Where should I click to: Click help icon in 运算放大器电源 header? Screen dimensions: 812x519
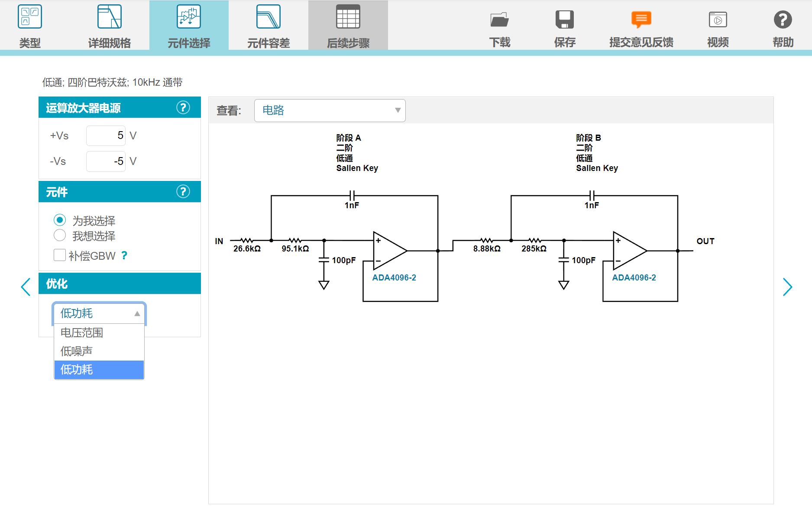coord(183,107)
